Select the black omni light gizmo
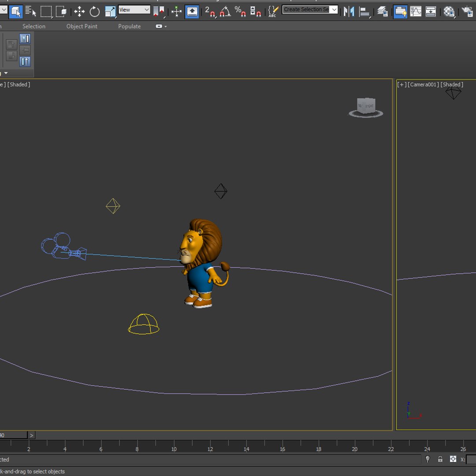Viewport: 476px width, 476px height. click(x=221, y=191)
